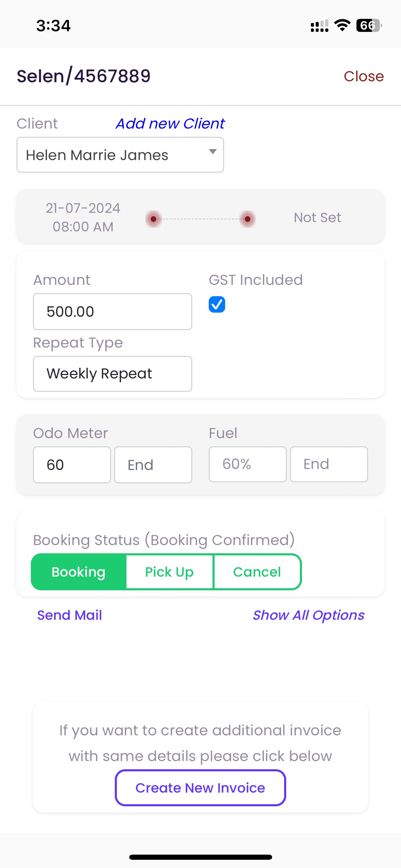Image resolution: width=401 pixels, height=868 pixels.
Task: Select the Cancel status option
Action: pyautogui.click(x=257, y=572)
